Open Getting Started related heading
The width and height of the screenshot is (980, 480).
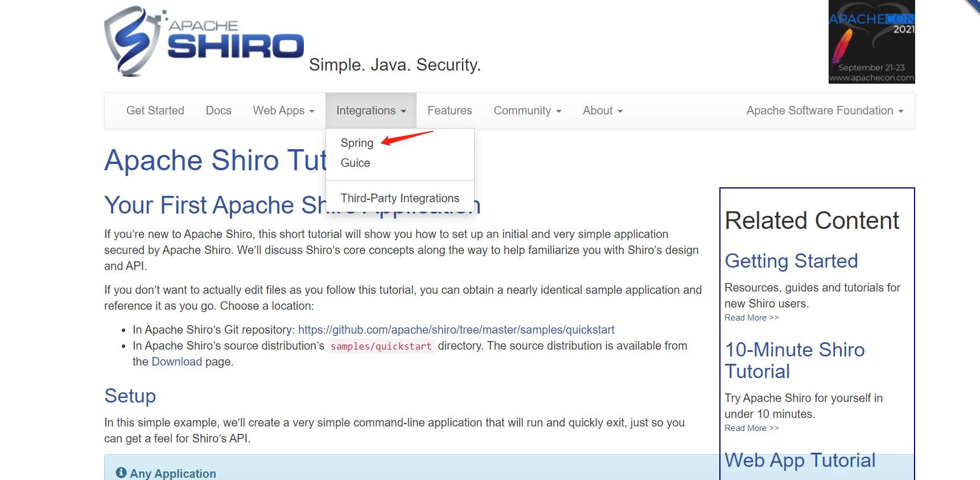[791, 261]
